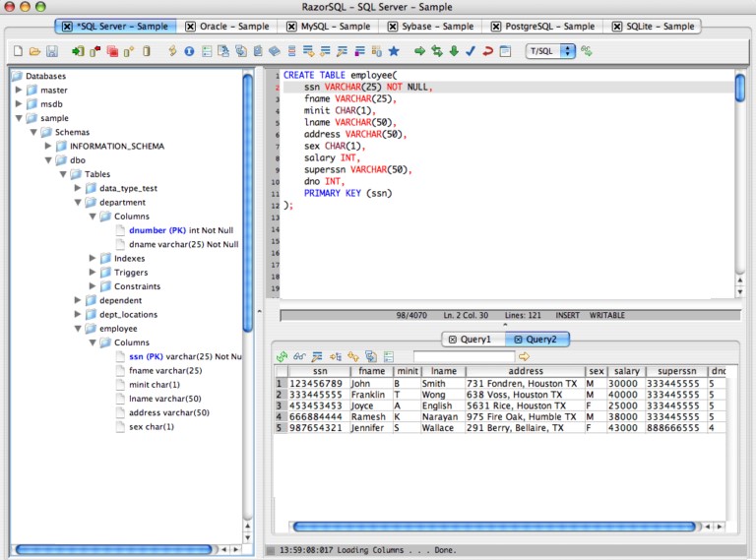This screenshot has width=756, height=560.
Task: Select the dnumber (PK) column in tree
Action: [181, 230]
